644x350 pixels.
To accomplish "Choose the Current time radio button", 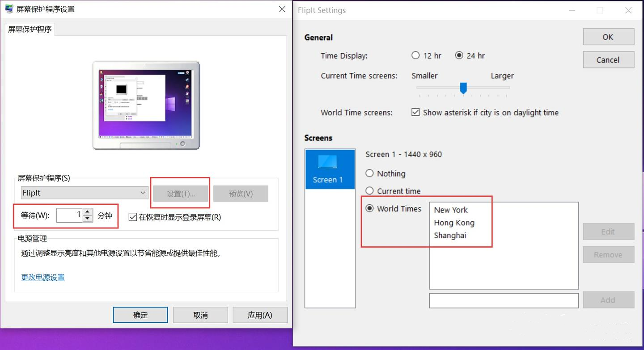I will pos(369,191).
